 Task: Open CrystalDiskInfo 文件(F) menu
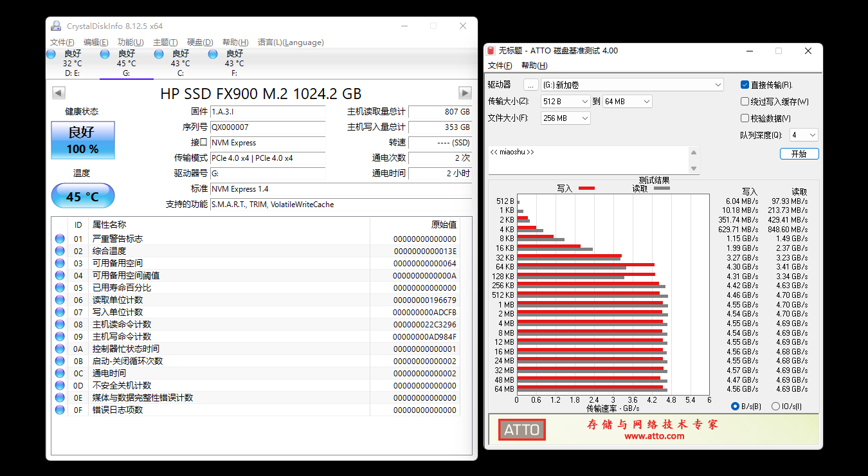62,42
